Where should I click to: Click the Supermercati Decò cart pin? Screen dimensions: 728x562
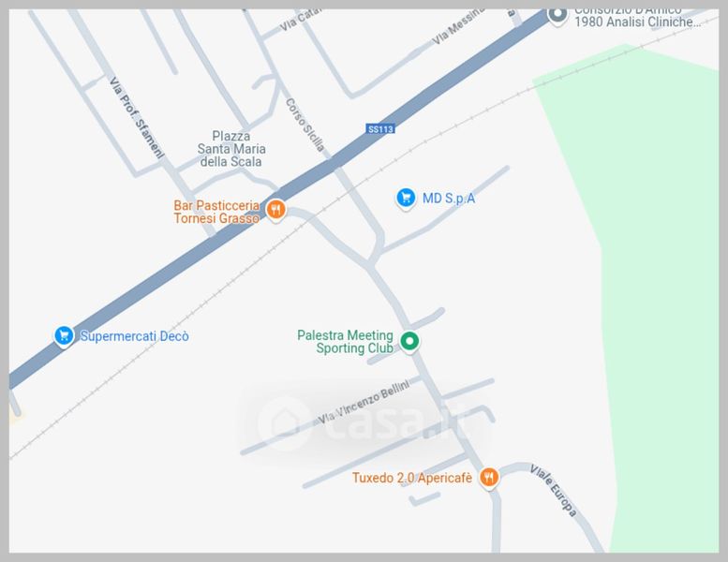(x=64, y=336)
